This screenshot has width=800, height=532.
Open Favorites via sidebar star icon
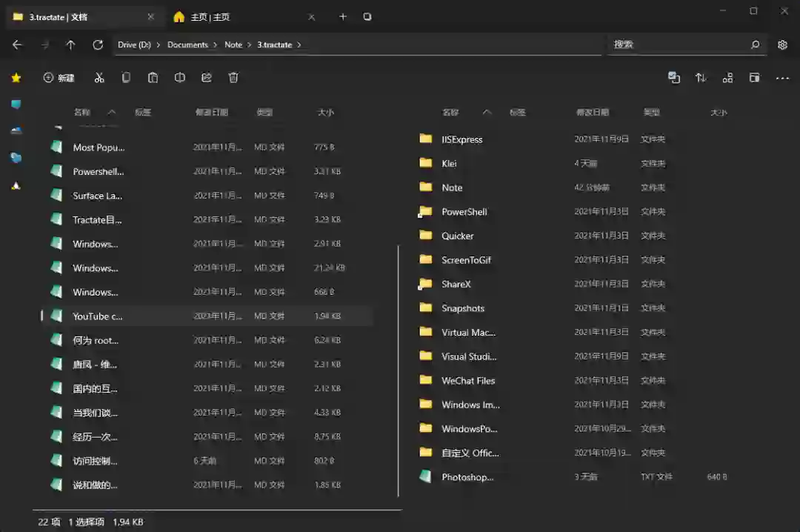[x=16, y=78]
